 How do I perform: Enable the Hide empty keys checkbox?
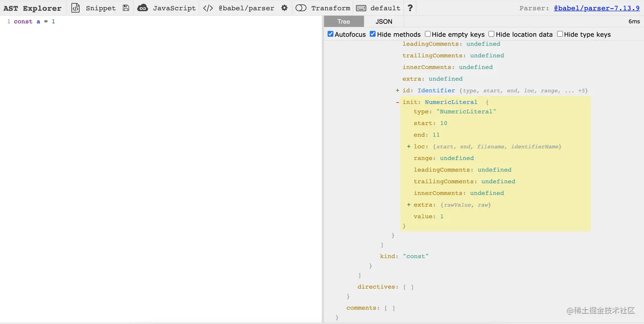tap(428, 34)
